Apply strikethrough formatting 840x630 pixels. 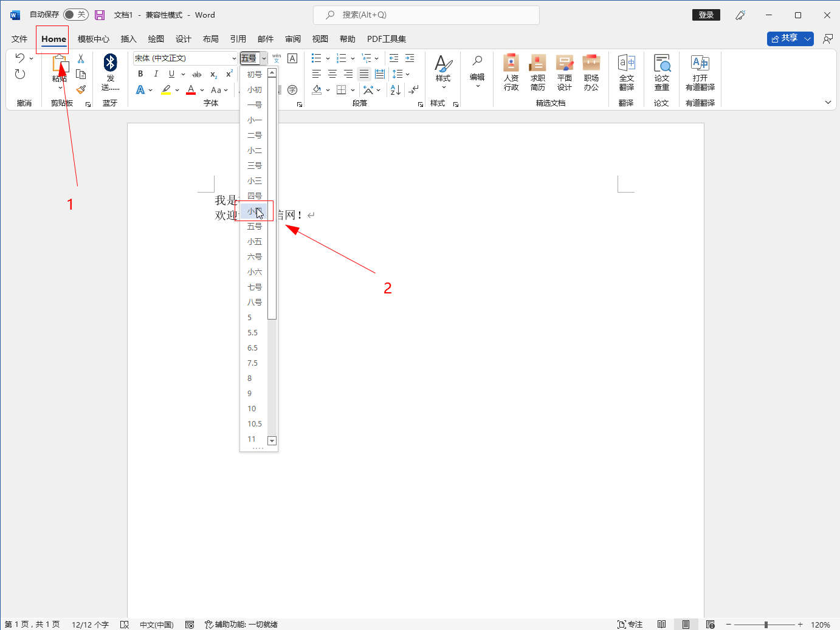(196, 74)
